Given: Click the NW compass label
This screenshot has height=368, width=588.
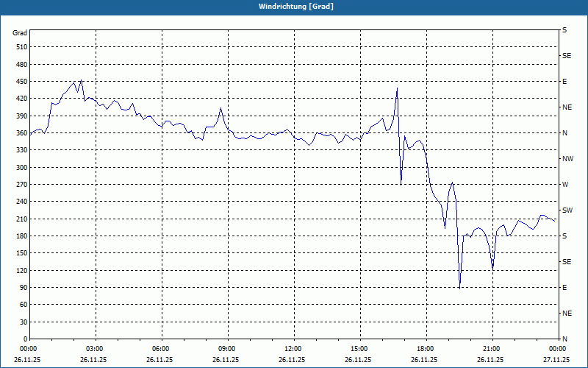Looking at the screenshot, I should pyautogui.click(x=567, y=159).
